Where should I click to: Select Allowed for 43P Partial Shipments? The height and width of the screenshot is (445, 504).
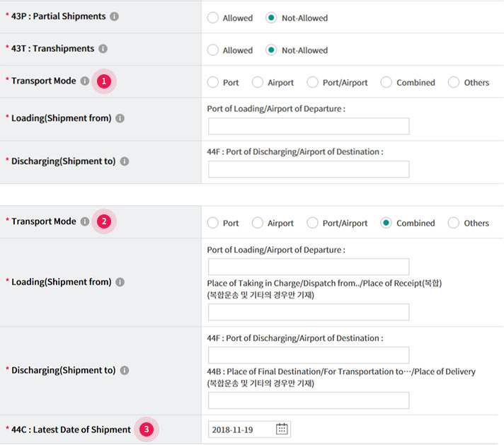pos(213,18)
